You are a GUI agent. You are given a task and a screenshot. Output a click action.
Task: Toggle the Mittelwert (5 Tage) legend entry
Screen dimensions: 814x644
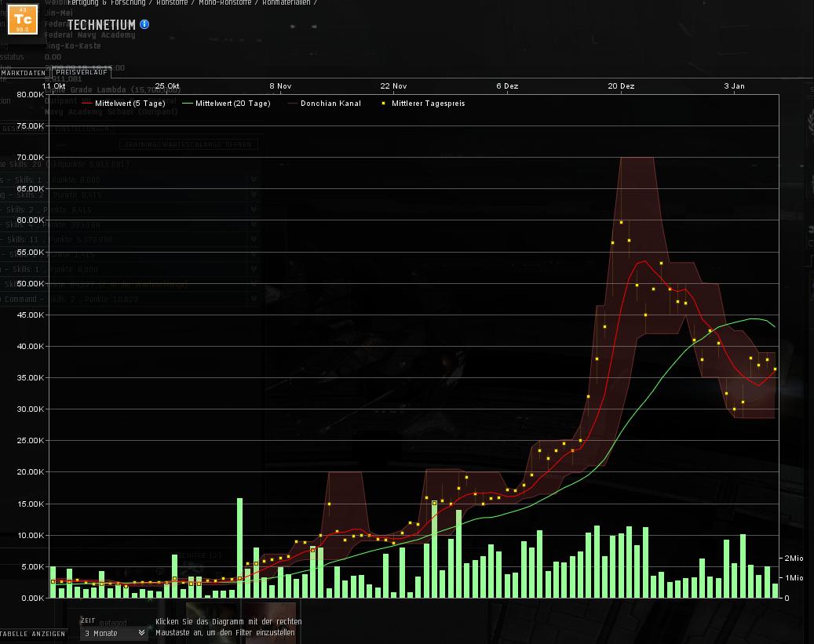(x=123, y=104)
